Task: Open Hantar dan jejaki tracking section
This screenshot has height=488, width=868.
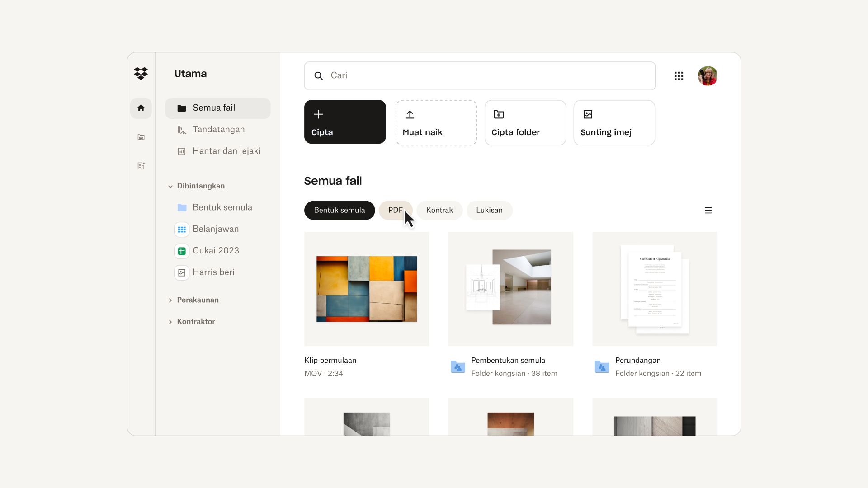Action: click(x=226, y=151)
